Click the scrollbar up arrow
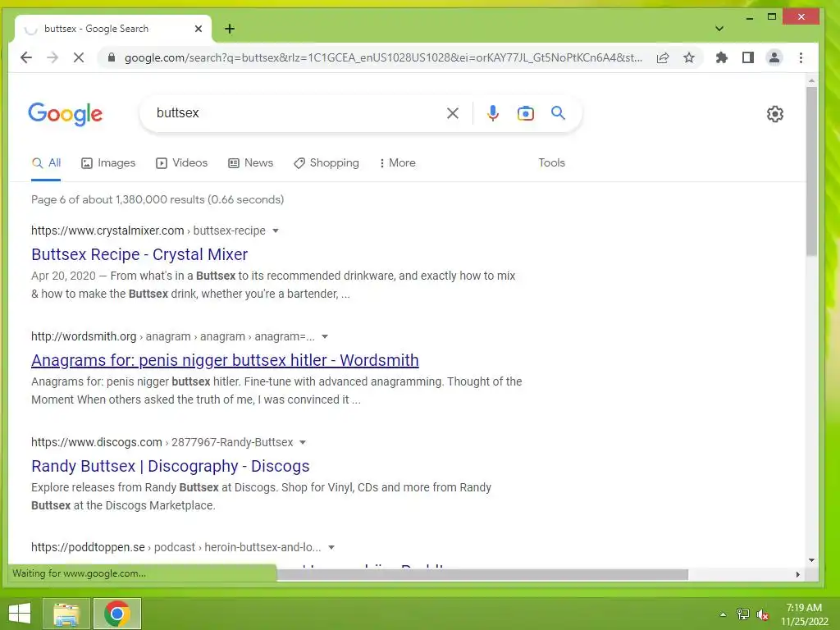840x630 pixels. coord(811,81)
